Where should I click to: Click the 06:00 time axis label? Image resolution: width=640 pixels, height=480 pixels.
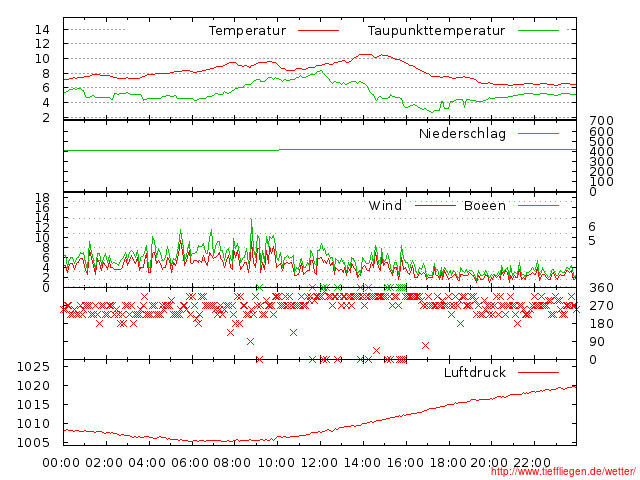pyautogui.click(x=190, y=463)
